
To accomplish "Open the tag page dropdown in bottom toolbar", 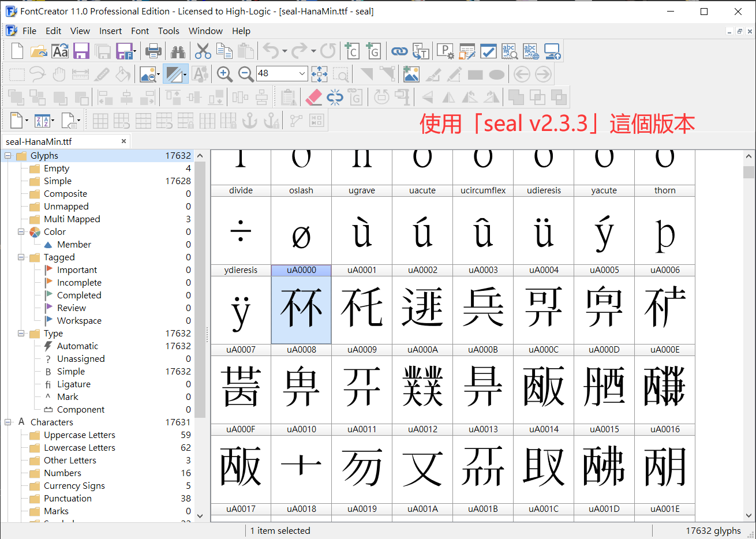I will pyautogui.click(x=78, y=121).
